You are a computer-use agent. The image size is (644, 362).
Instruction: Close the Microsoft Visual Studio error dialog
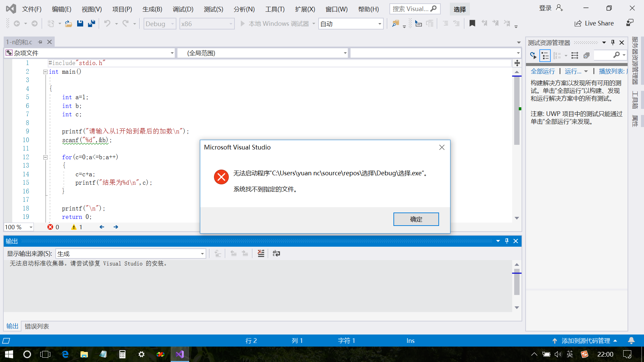442,147
